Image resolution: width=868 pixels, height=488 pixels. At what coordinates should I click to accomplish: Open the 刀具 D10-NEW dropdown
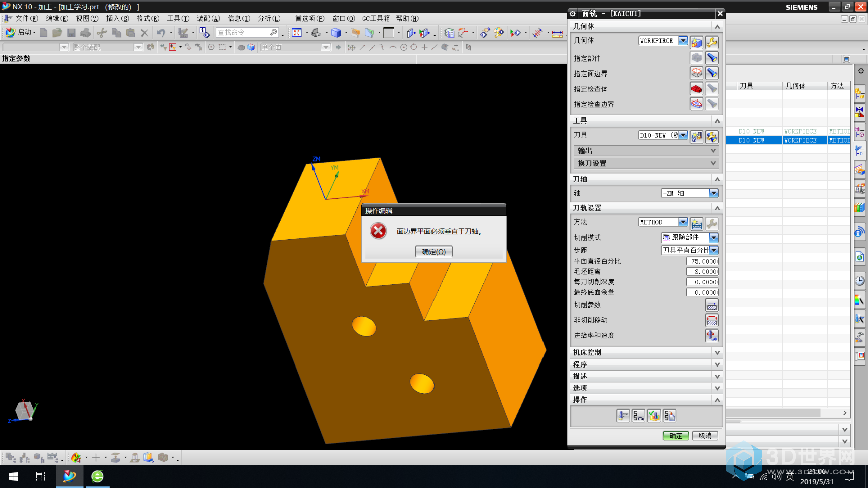[x=683, y=135]
